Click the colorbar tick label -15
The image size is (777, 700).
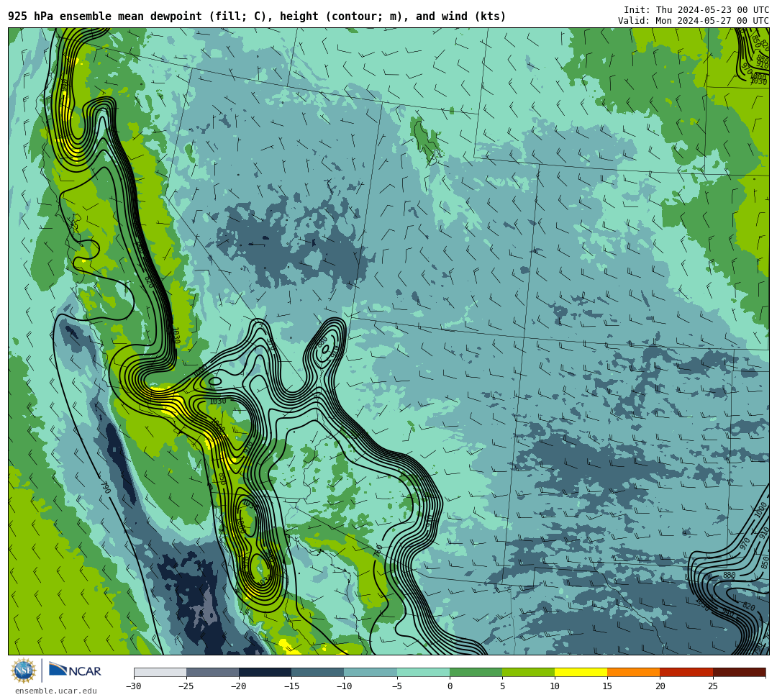tap(291, 686)
